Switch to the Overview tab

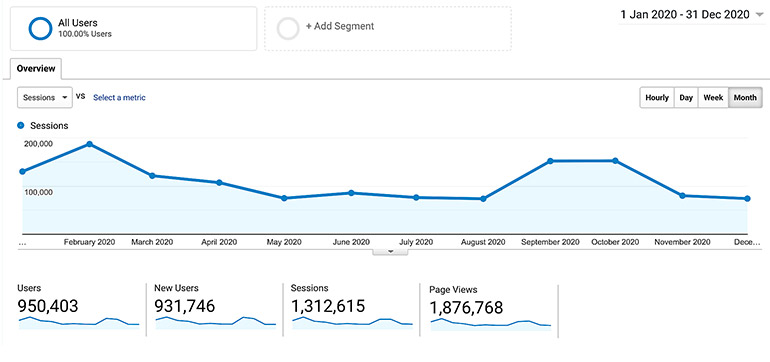tap(36, 69)
